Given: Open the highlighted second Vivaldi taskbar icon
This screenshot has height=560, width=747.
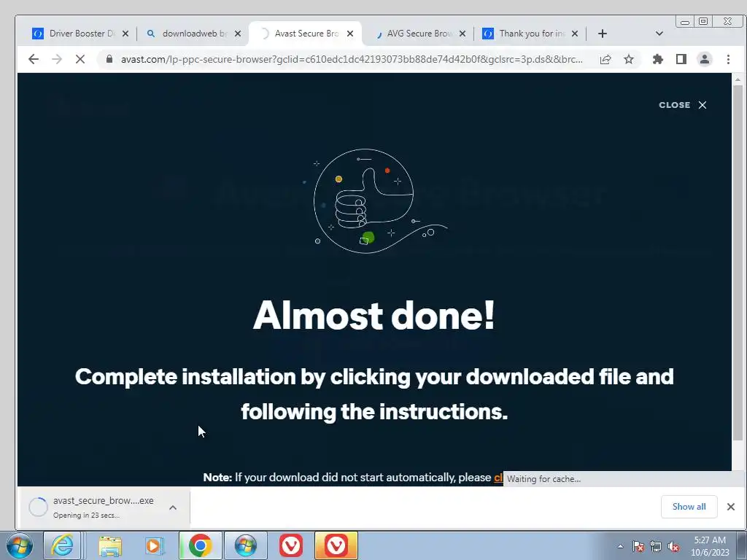Looking at the screenshot, I should point(336,545).
